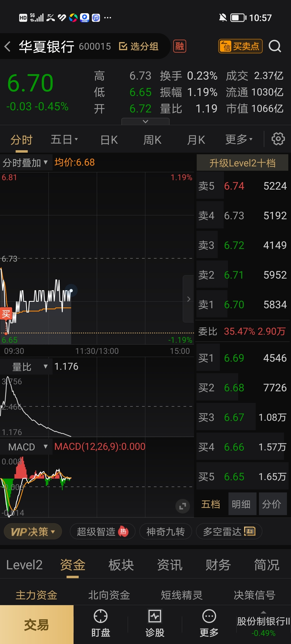Screen dimensions: 291x644
Task: Select 决策信号 sub-tab
Action: tap(255, 595)
